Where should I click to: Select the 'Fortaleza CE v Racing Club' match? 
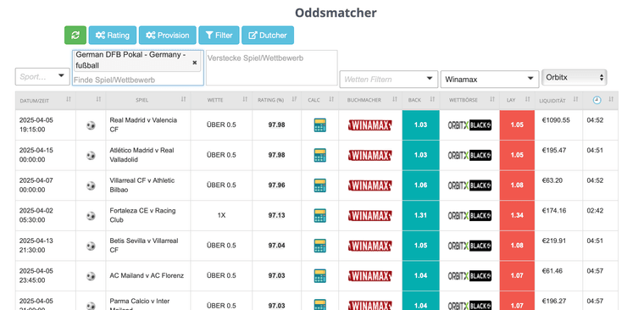pos(142,215)
